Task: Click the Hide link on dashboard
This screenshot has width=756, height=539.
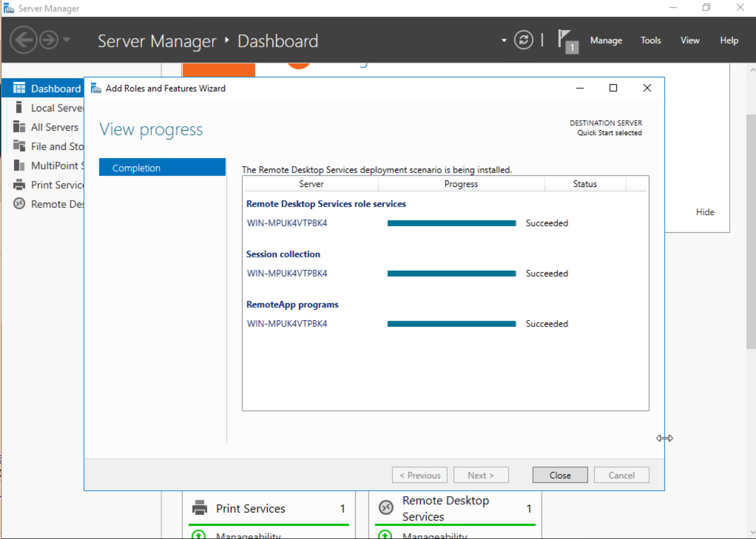Action: coord(705,212)
